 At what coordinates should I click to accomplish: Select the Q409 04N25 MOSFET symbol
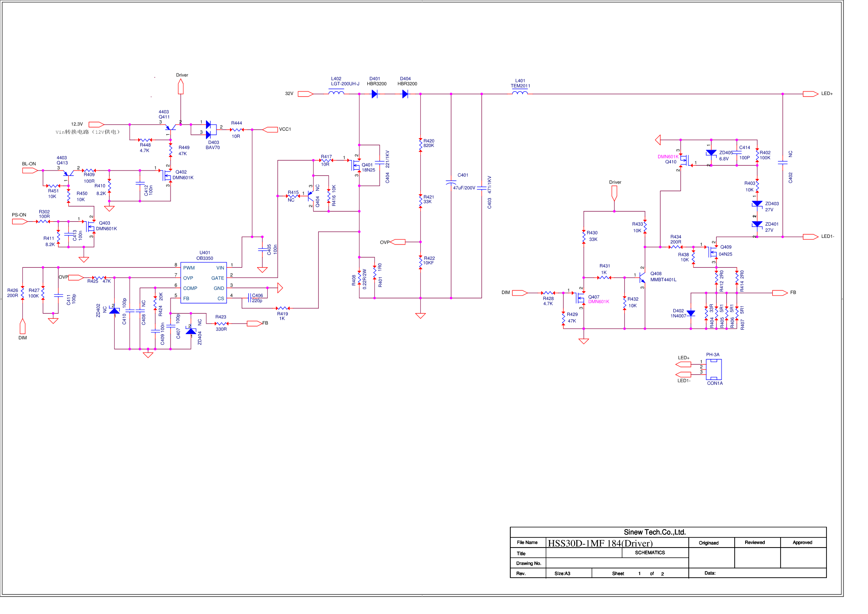coord(713,252)
